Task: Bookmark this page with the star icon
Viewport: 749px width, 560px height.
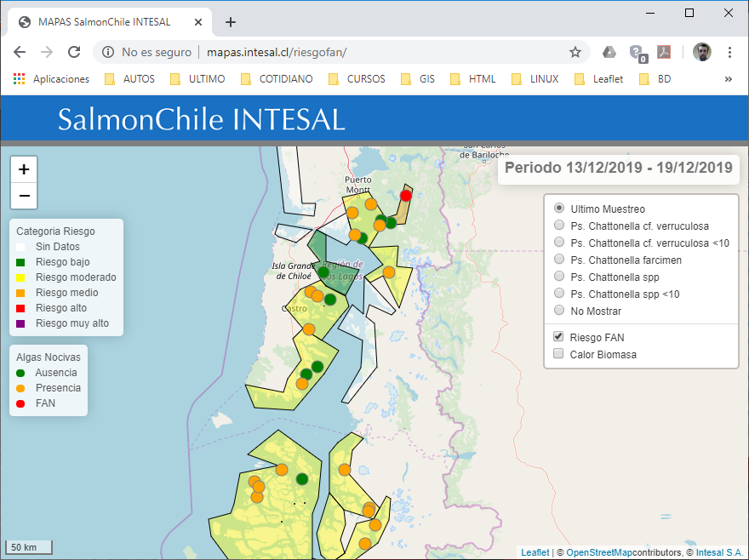Action: (x=575, y=52)
